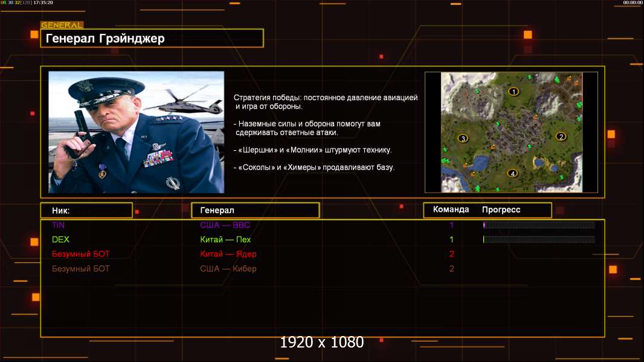Image resolution: width=644 pixels, height=362 pixels.
Task: Click faction 'Китай — Пех'
Action: coord(225,240)
